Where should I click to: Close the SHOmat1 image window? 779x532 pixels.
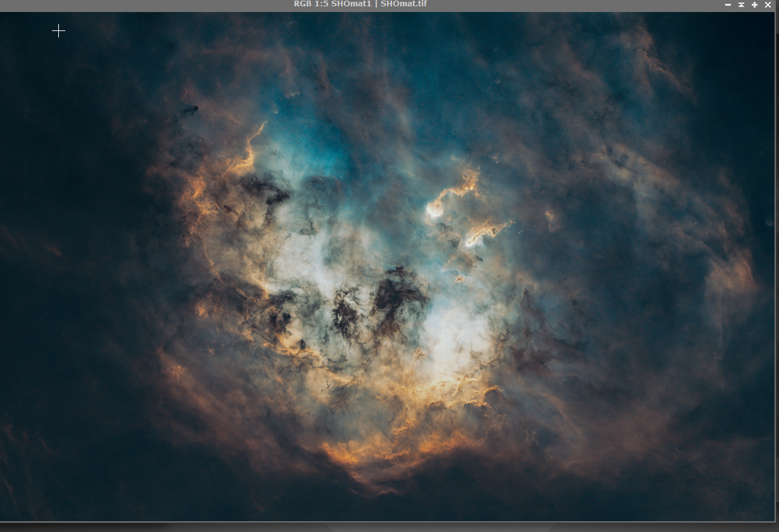768,4
